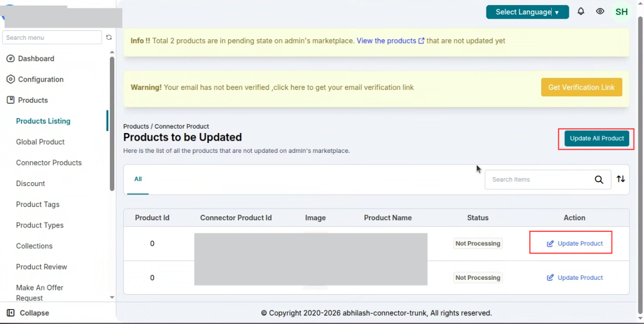This screenshot has width=644, height=324.
Task: Click Collapse label at sidebar bottom
Action: coord(34,313)
